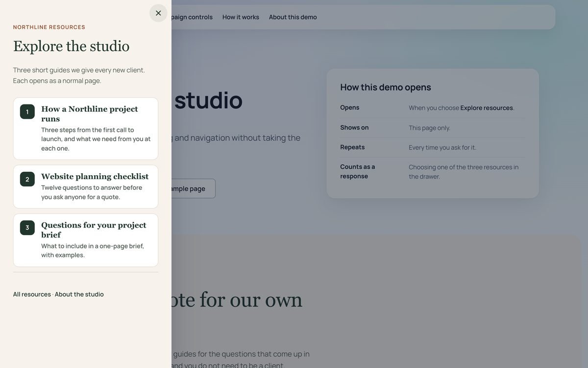Click the "Opens" row label

coord(350,107)
